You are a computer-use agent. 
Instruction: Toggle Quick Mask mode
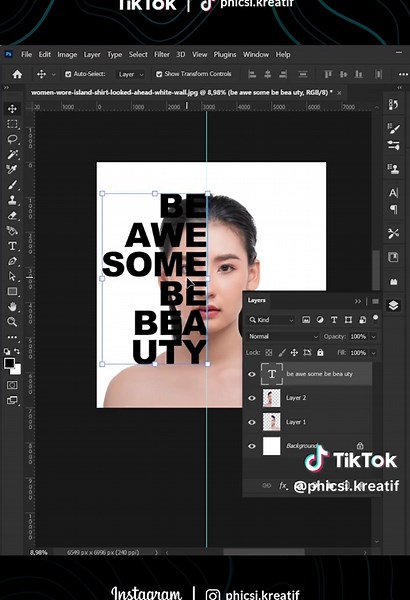[12, 385]
